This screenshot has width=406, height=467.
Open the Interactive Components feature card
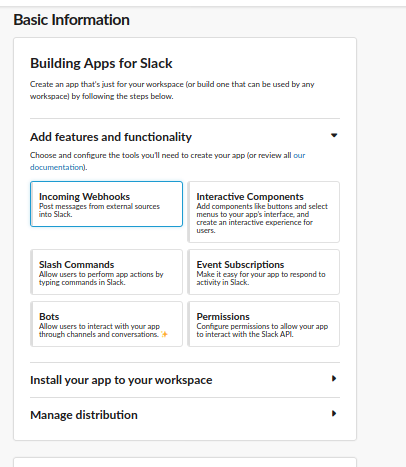[x=264, y=212]
